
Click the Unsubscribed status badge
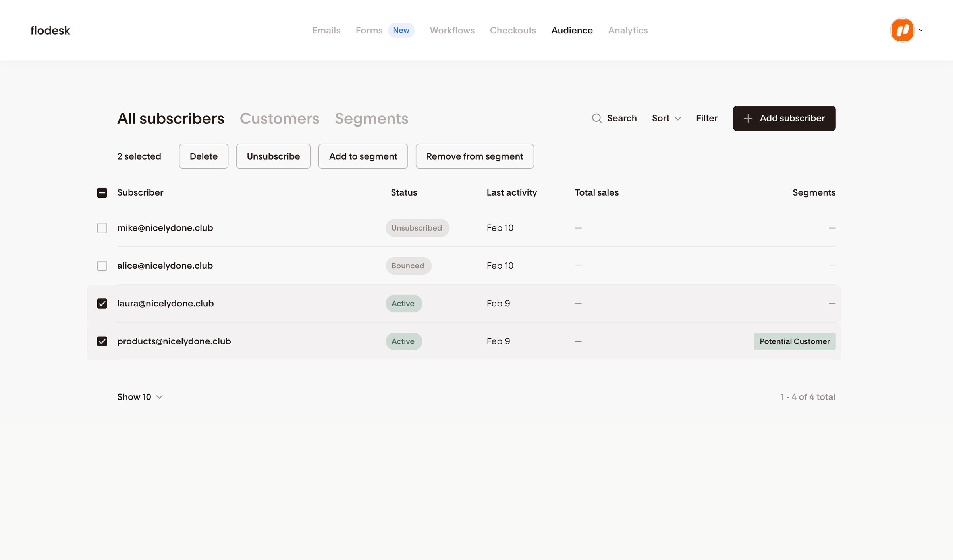(417, 228)
